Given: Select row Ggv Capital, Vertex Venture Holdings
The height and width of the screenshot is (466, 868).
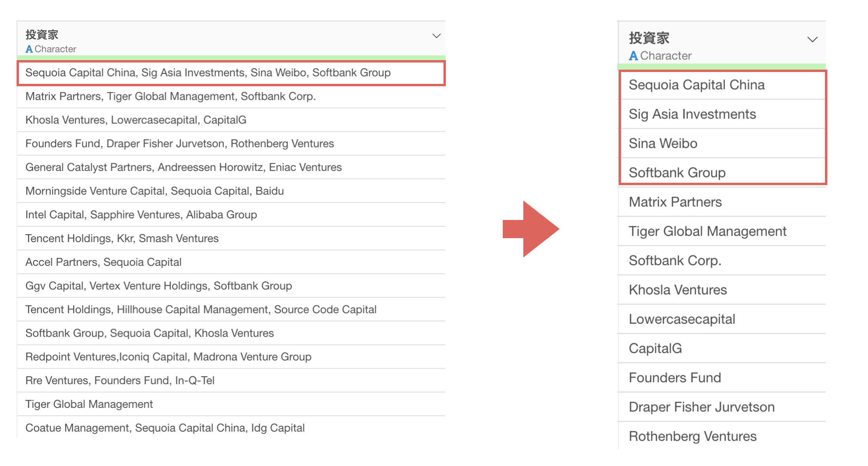Looking at the screenshot, I should tap(231, 286).
